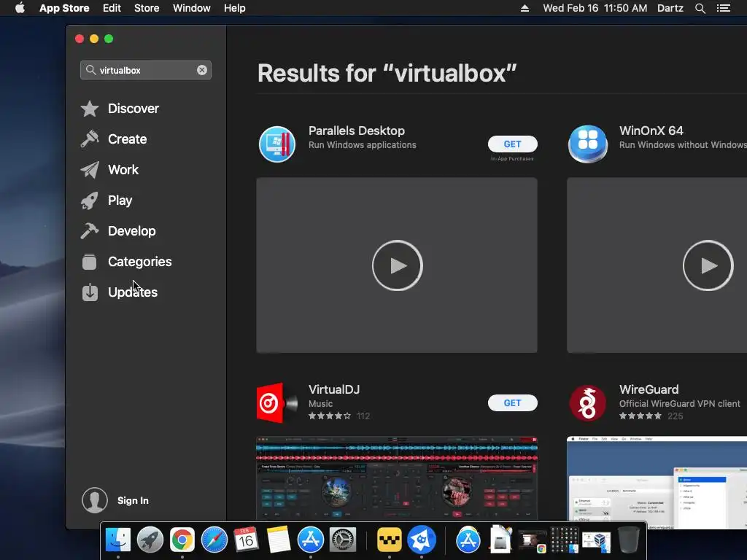Close the App Store window
The height and width of the screenshot is (560, 747).
[x=80, y=39]
